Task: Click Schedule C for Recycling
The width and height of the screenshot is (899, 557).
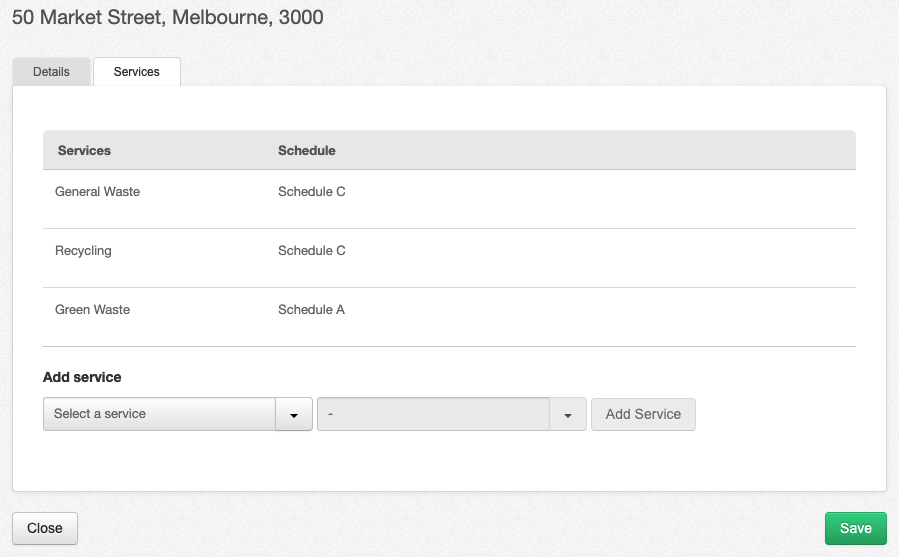Action: (311, 251)
